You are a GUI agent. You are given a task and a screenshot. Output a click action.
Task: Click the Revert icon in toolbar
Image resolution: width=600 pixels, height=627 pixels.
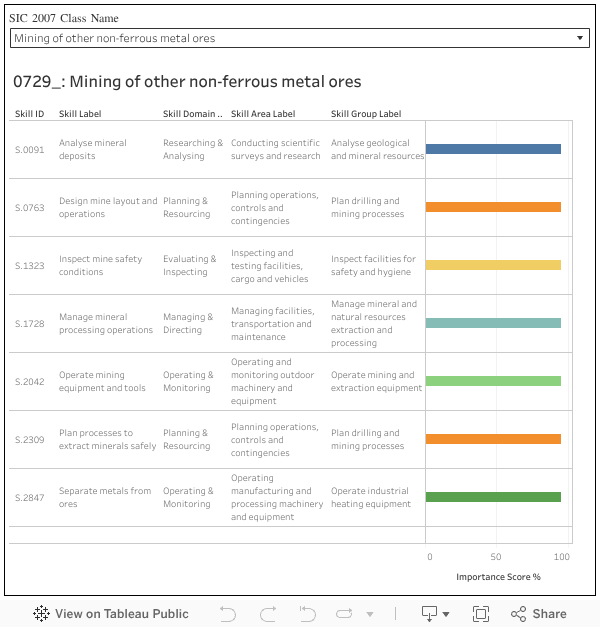click(x=306, y=614)
